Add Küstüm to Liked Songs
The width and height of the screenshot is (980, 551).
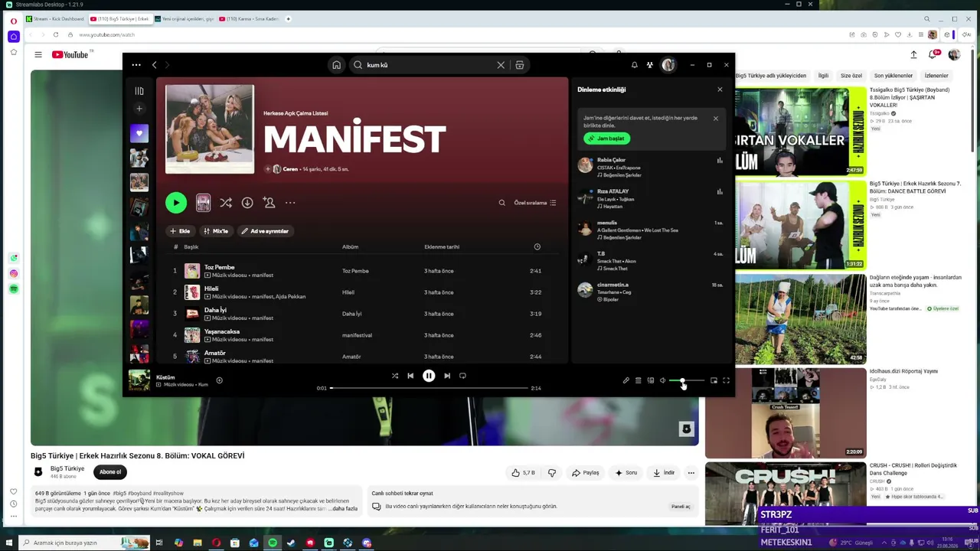[x=219, y=380]
